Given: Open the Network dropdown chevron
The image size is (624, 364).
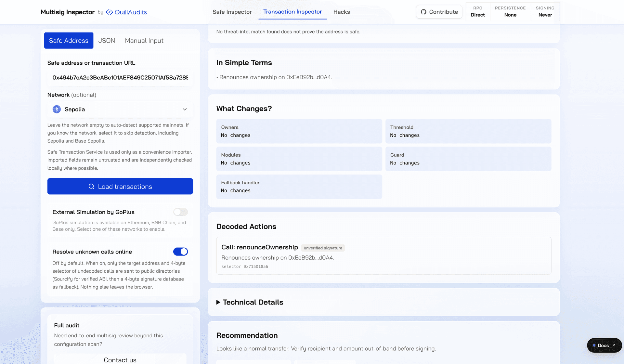Looking at the screenshot, I should [185, 109].
